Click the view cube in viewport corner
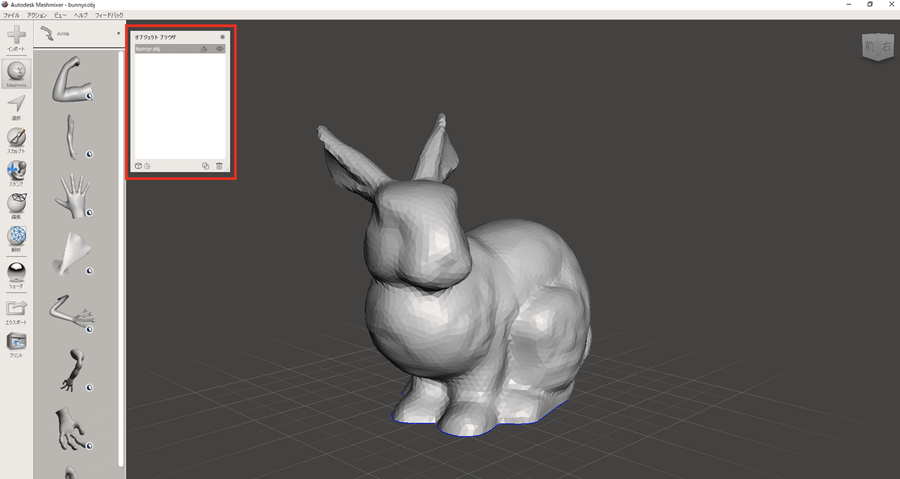The width and height of the screenshot is (900, 479). (877, 48)
